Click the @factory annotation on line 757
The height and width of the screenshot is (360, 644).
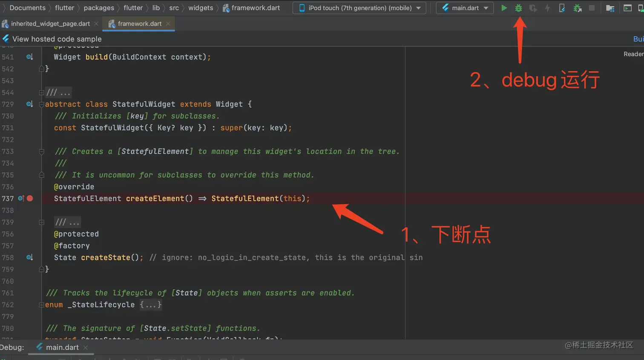point(72,246)
